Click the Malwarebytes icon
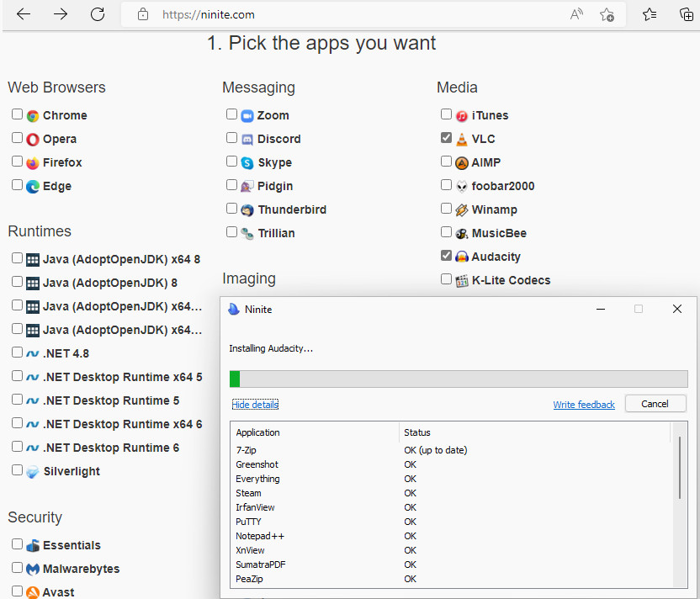This screenshot has height=599, width=700. [x=33, y=570]
